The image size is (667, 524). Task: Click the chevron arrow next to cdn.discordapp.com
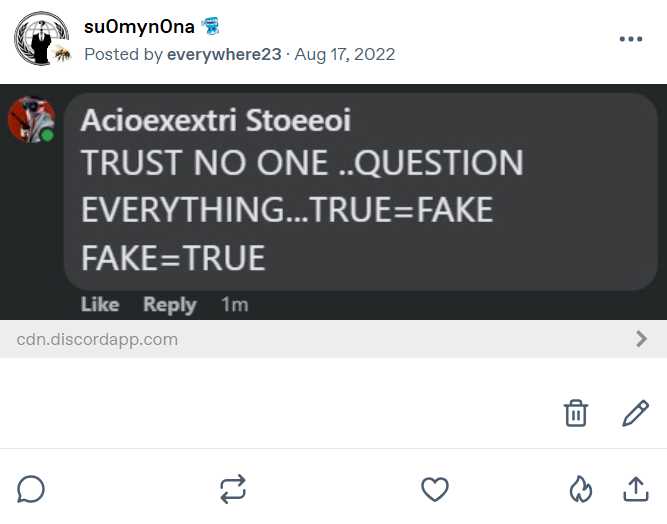[641, 339]
